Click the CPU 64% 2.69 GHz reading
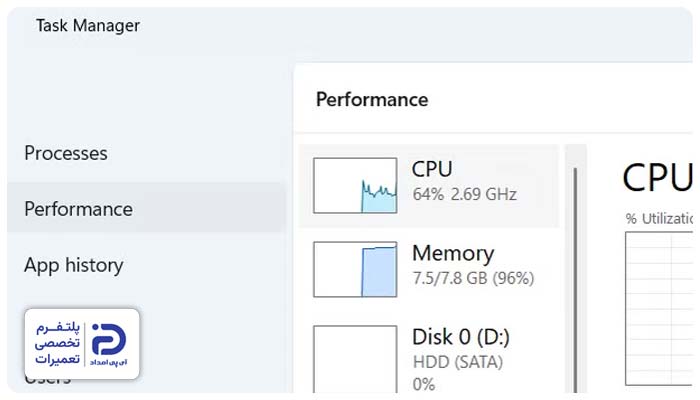 point(465,194)
